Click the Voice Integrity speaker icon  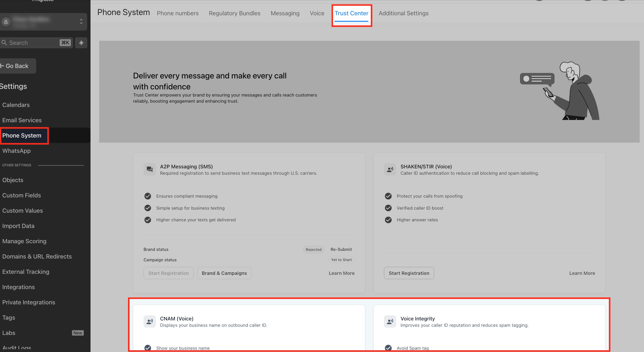(390, 321)
